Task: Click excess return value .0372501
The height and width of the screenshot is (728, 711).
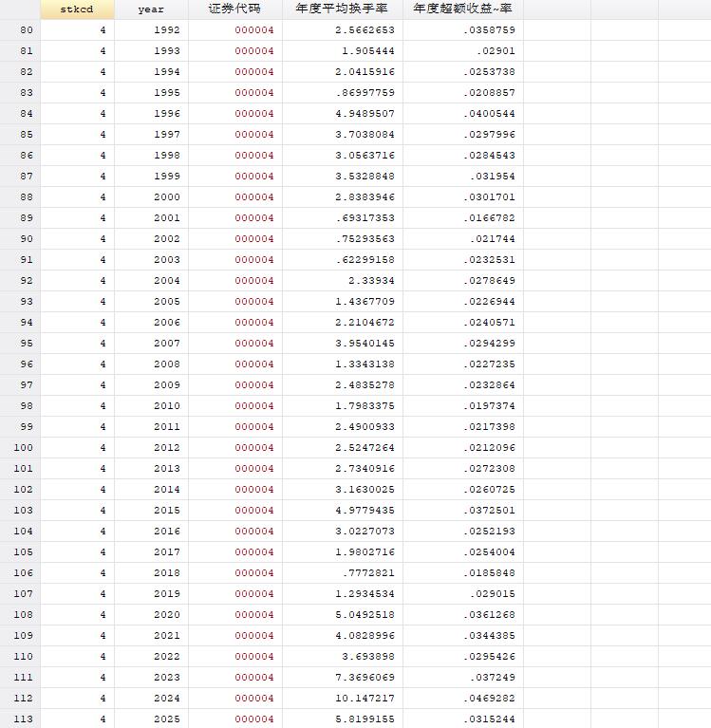Action: pyautogui.click(x=463, y=511)
